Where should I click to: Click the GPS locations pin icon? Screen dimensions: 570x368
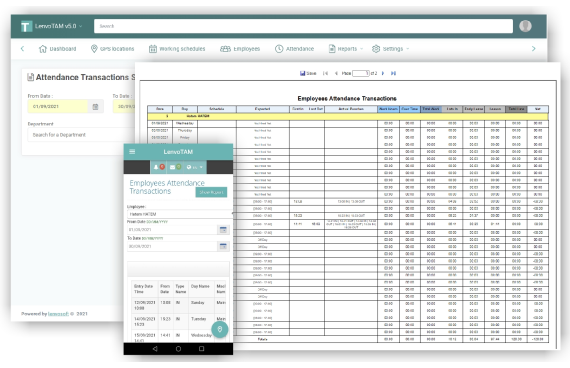[x=94, y=48]
